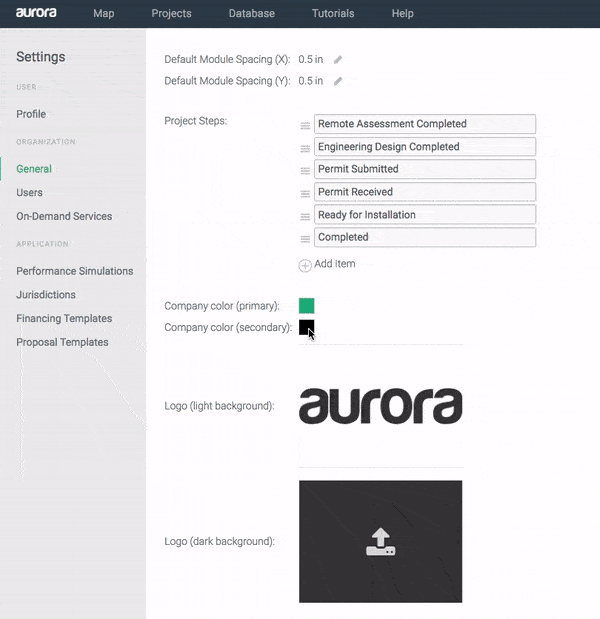Click drag handle beside Engineering Design Completed
This screenshot has width=600, height=619.
tap(305, 148)
